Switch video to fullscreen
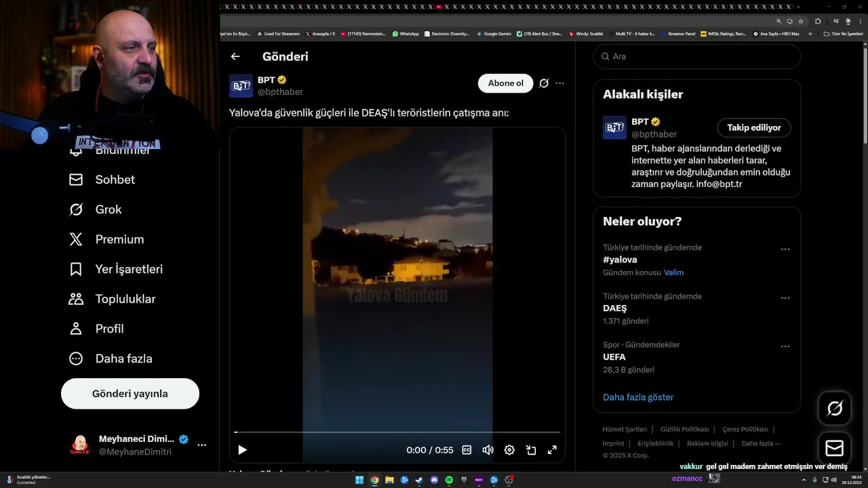Viewport: 868px width, 488px height. 552,450
